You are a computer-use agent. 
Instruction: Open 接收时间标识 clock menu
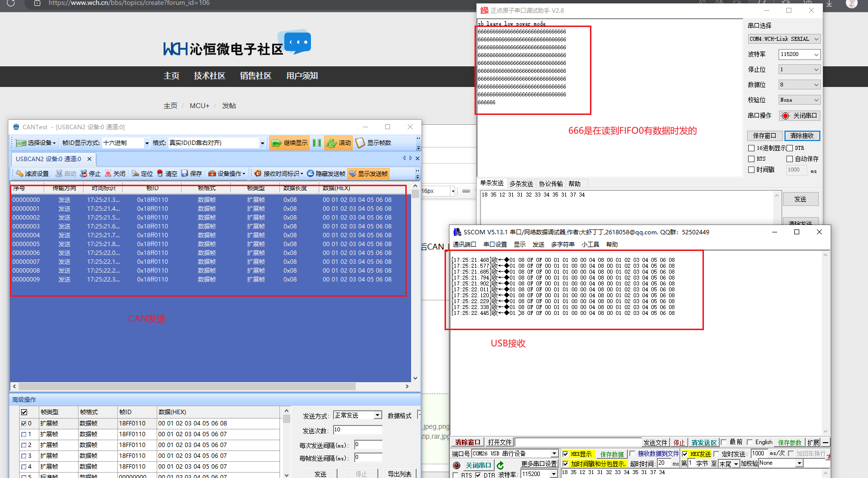coord(279,173)
